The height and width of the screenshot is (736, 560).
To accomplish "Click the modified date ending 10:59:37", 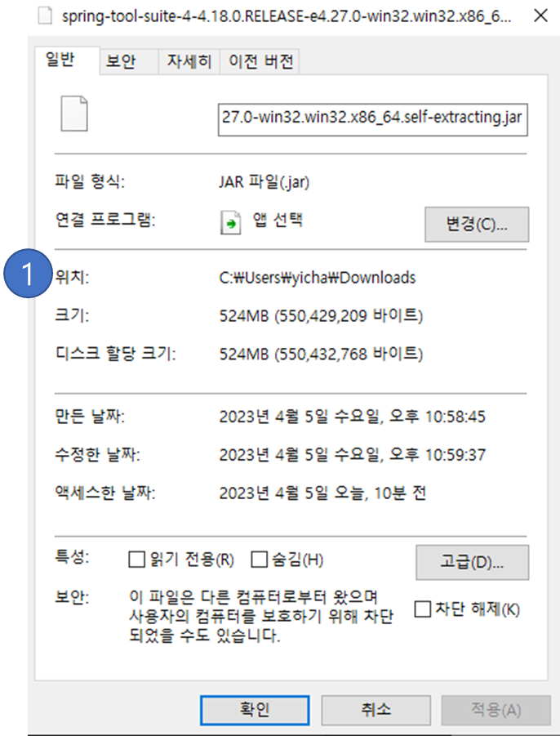I will coord(352,454).
